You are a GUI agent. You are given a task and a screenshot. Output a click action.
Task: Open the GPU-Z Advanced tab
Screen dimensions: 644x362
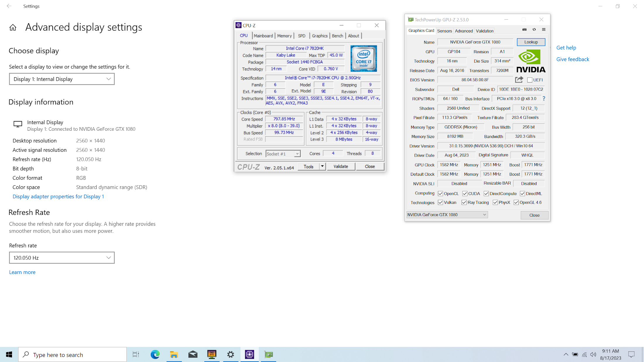(464, 31)
